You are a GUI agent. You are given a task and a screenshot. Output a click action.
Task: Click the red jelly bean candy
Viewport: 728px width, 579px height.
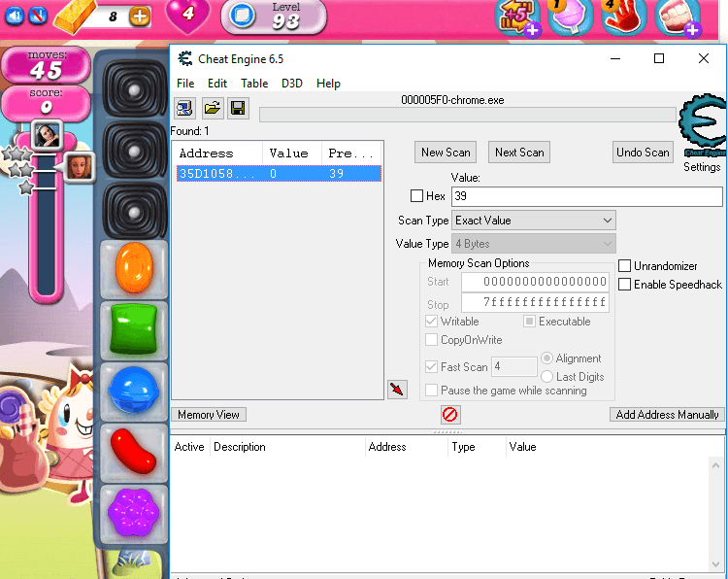point(134,451)
